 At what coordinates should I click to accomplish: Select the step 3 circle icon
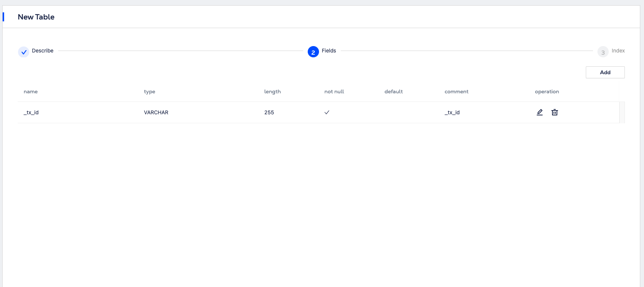pos(603,52)
